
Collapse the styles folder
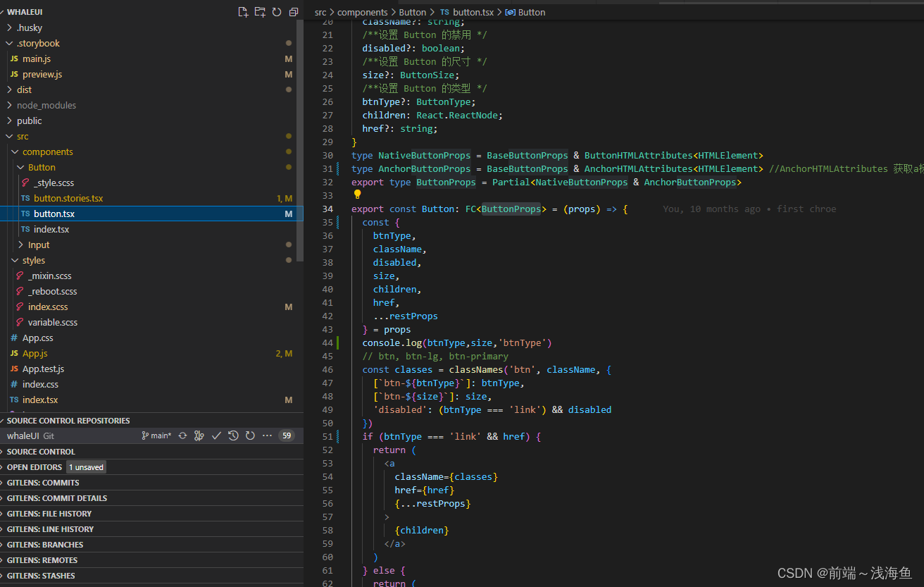[15, 260]
